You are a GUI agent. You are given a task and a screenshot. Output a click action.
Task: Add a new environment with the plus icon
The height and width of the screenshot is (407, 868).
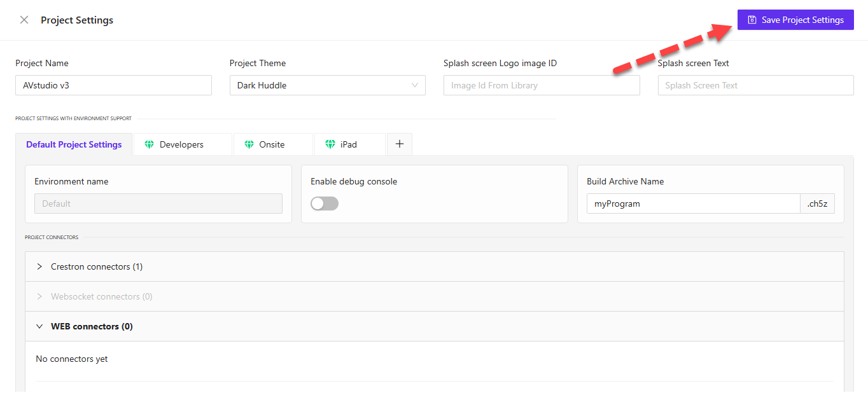(x=399, y=144)
